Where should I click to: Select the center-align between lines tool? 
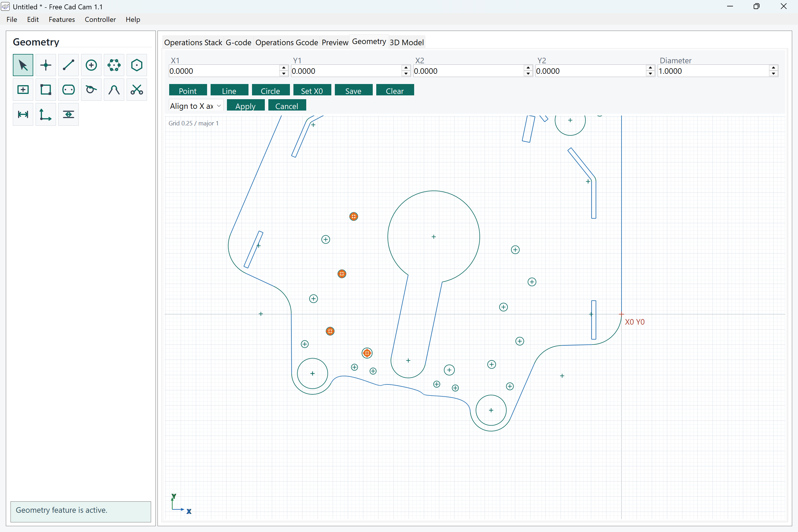[x=68, y=114]
